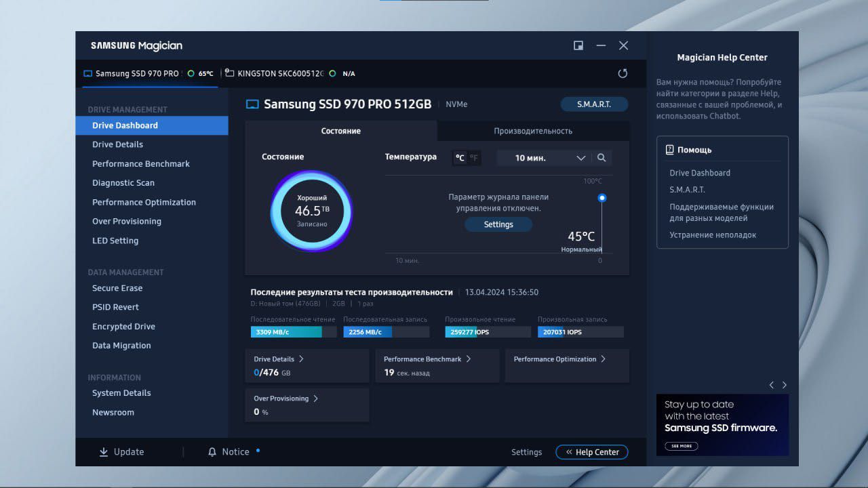The height and width of the screenshot is (488, 868).
Task: Expand the Over Provisioning card chevron
Action: [315, 399]
